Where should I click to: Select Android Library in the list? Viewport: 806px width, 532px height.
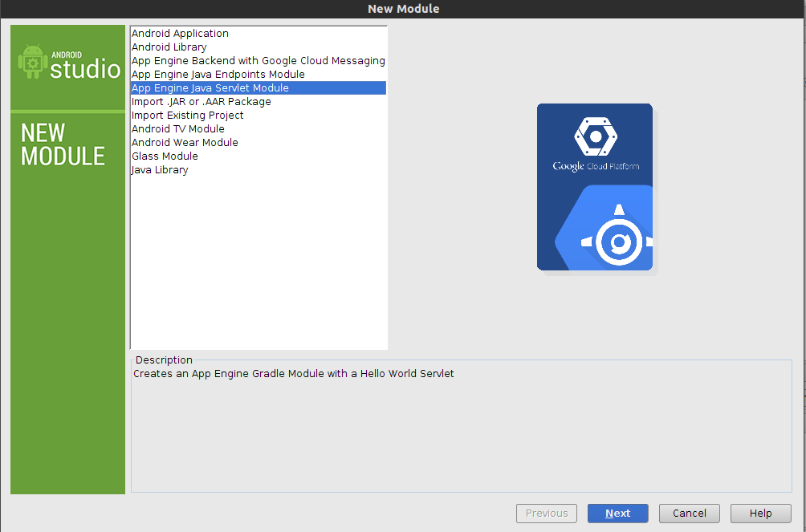tap(258, 47)
